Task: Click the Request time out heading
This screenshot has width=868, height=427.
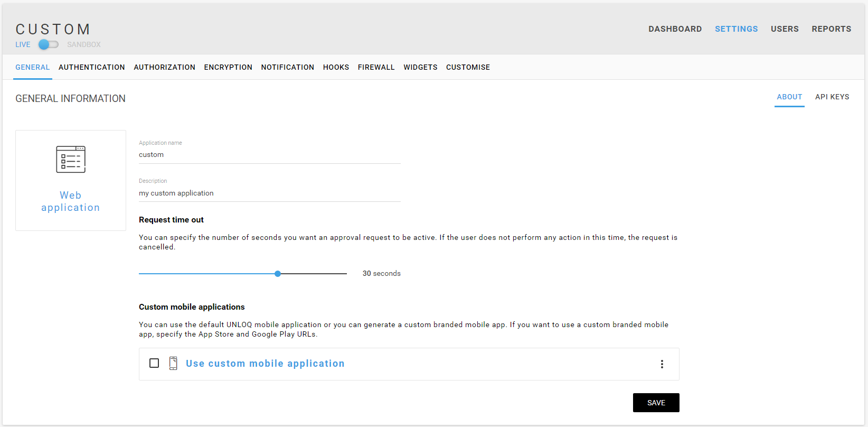Action: coord(171,220)
